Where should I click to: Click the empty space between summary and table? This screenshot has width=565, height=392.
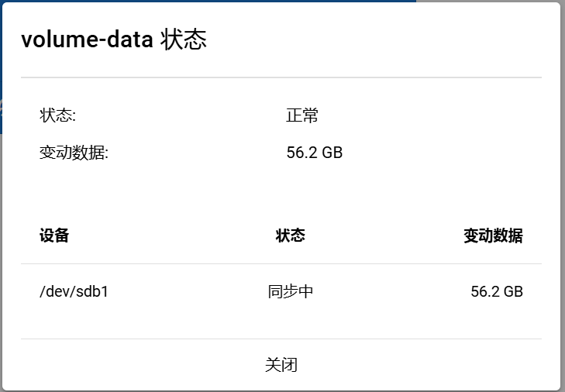(x=281, y=190)
